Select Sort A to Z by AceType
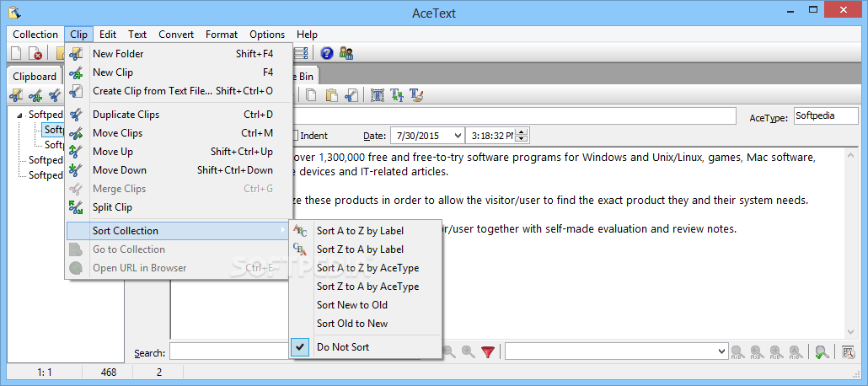 [x=365, y=268]
